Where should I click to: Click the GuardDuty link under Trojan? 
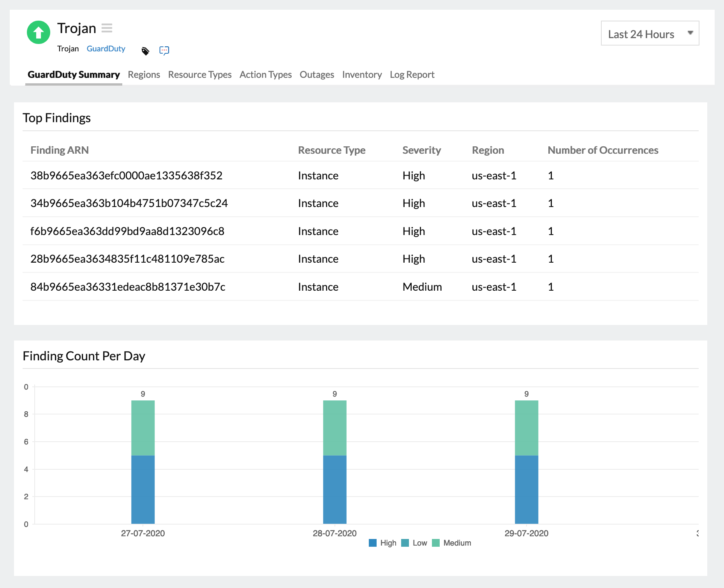(x=106, y=48)
